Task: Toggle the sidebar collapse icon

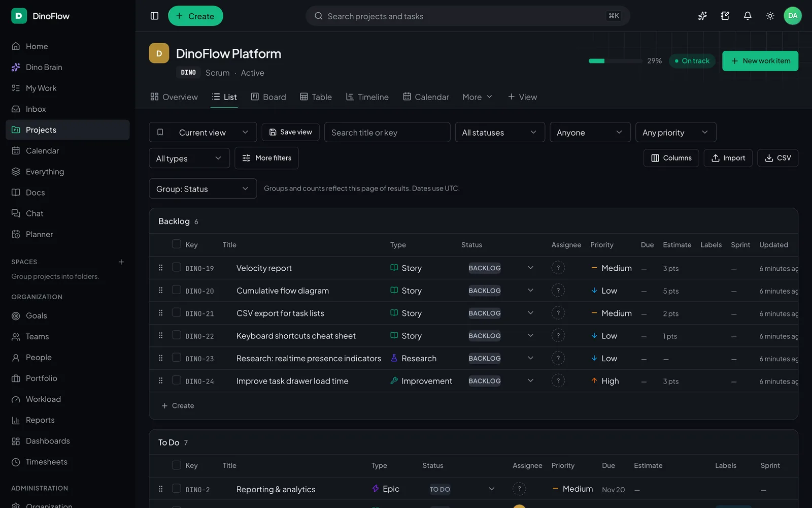Action: coord(155,16)
